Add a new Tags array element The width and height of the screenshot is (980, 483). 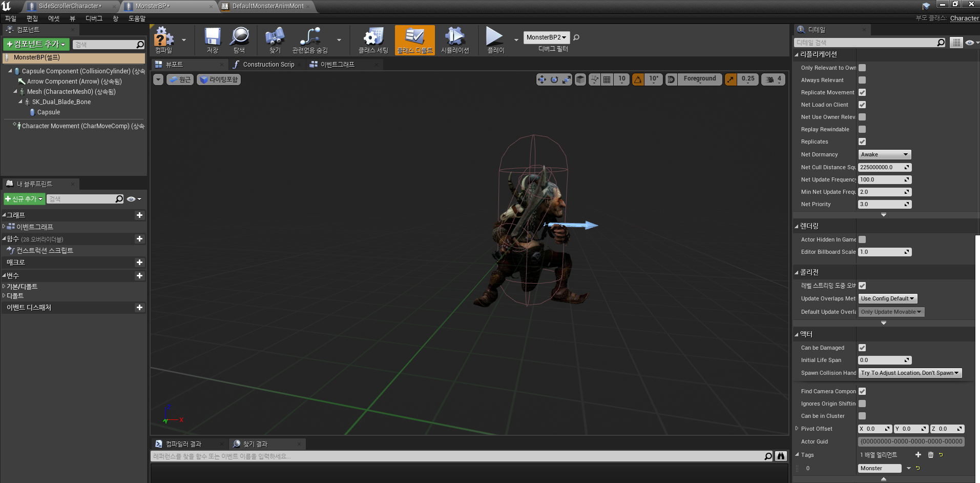point(918,455)
